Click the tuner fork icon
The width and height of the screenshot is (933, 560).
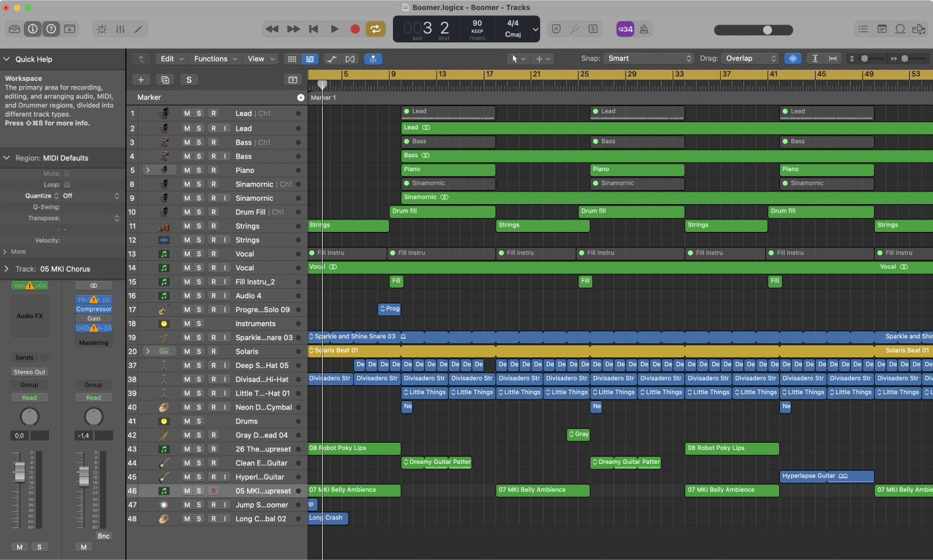coord(575,29)
